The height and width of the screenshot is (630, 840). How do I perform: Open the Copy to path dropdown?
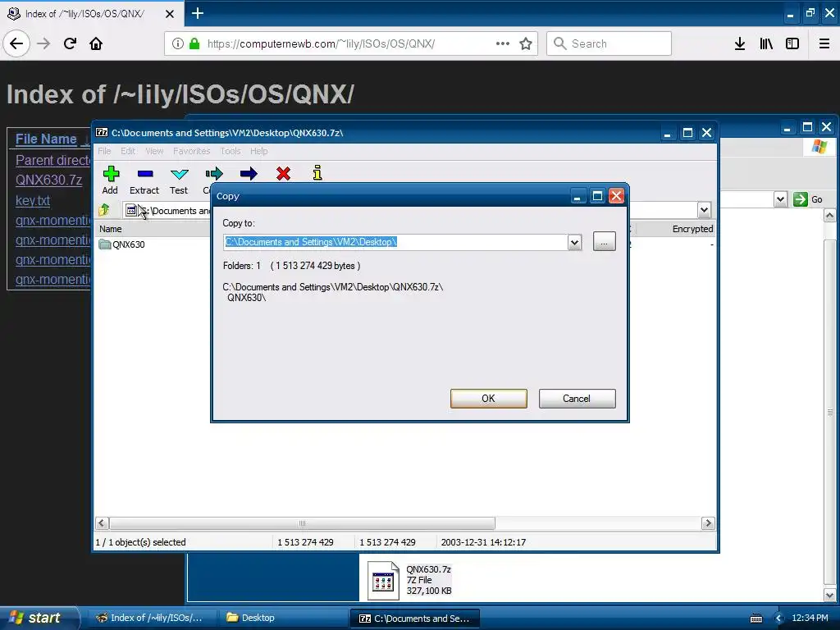[574, 242]
